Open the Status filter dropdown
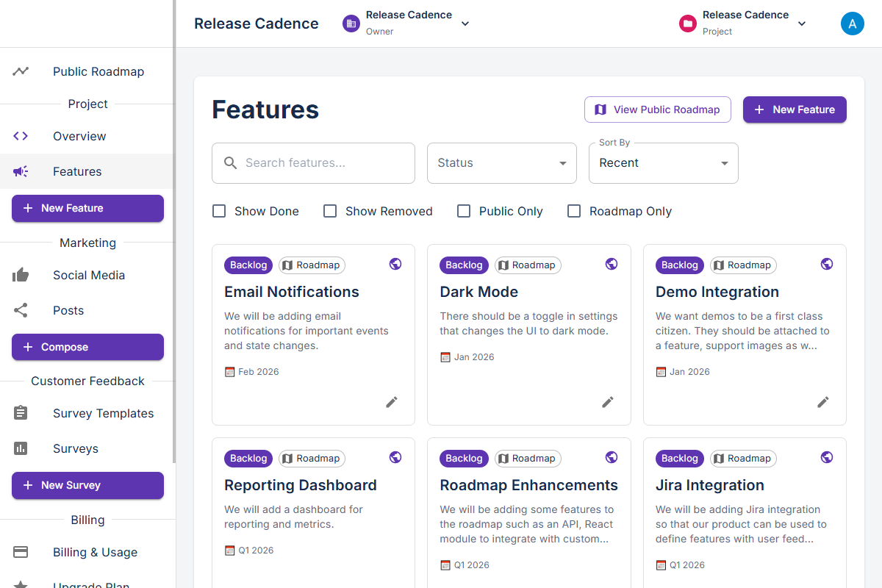This screenshot has height=588, width=882. [501, 162]
